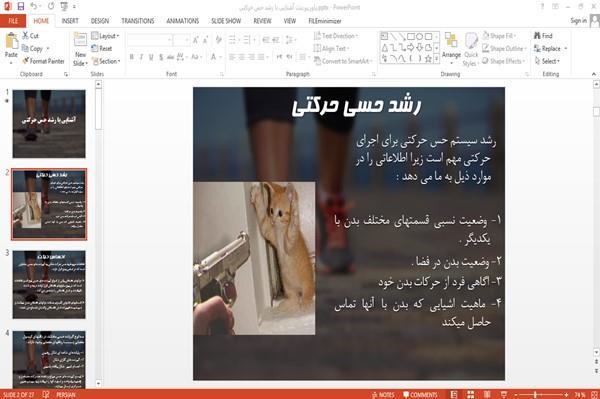This screenshot has width=600, height=399.
Task: Open the Help question mark
Action: click(x=542, y=7)
